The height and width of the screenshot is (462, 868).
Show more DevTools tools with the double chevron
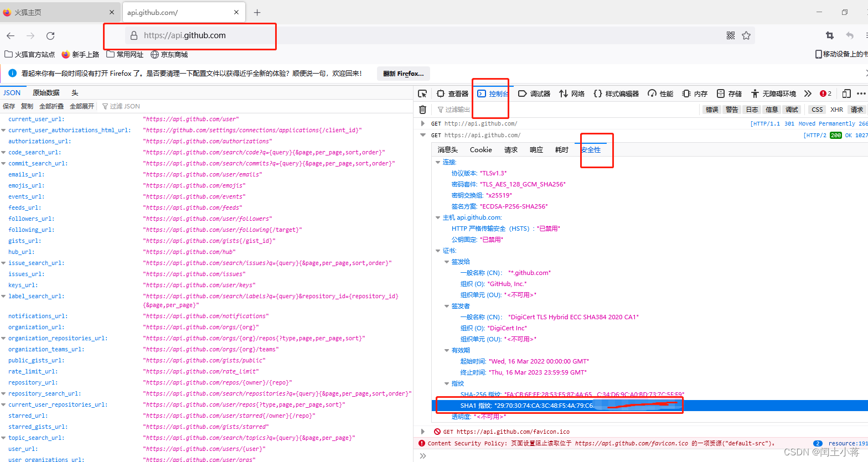click(x=808, y=94)
